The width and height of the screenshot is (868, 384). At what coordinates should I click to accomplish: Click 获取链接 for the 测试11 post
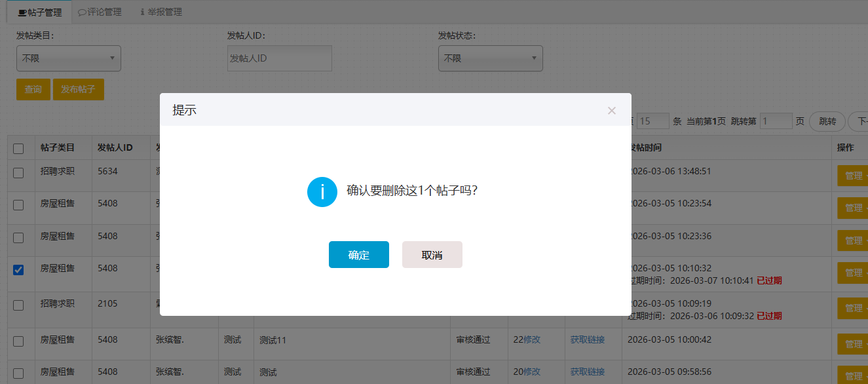tap(587, 340)
